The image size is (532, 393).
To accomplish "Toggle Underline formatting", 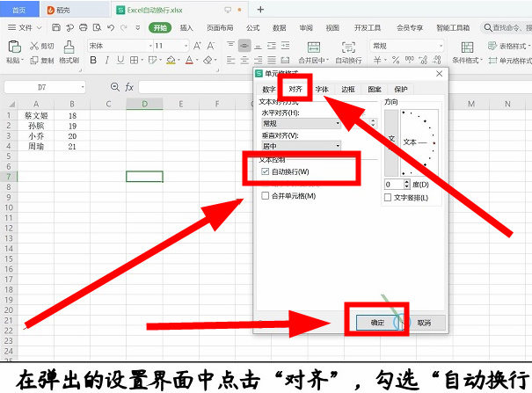I will click(x=120, y=60).
